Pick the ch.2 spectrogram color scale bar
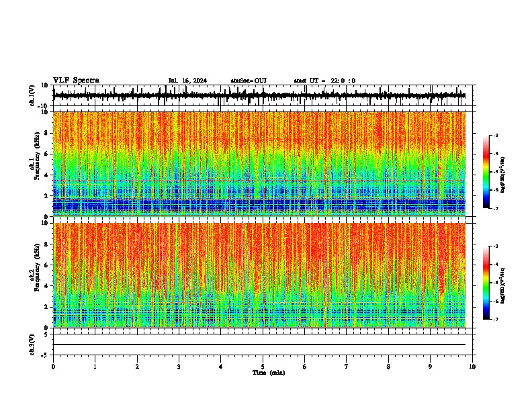The height and width of the screenshot is (411, 532). click(x=486, y=283)
